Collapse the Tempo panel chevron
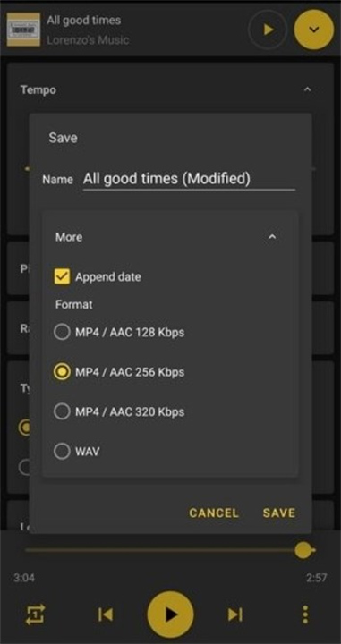 [x=307, y=89]
